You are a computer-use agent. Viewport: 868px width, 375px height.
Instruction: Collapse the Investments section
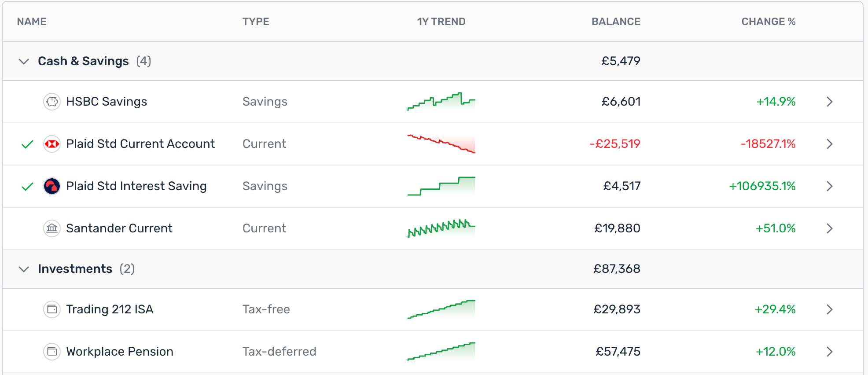click(x=24, y=269)
